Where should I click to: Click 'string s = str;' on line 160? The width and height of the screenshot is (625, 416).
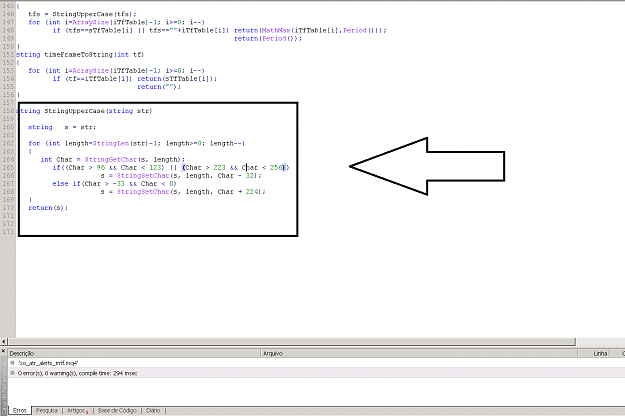62,127
